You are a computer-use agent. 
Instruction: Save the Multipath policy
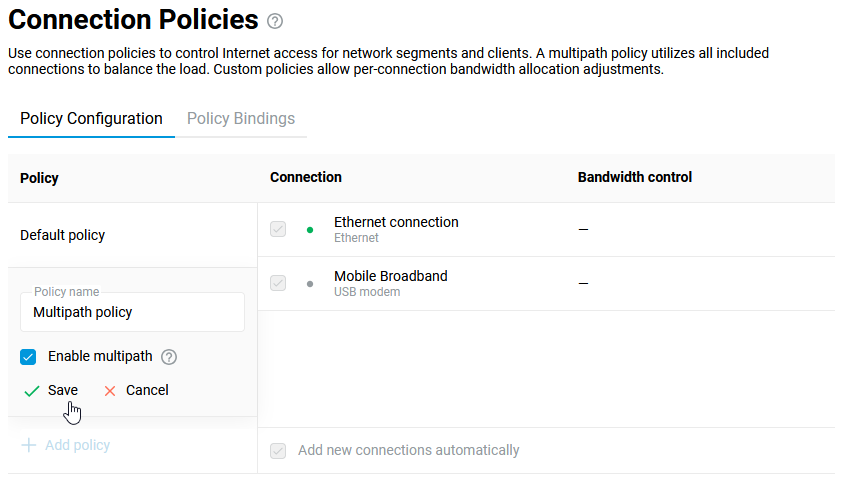pos(52,391)
